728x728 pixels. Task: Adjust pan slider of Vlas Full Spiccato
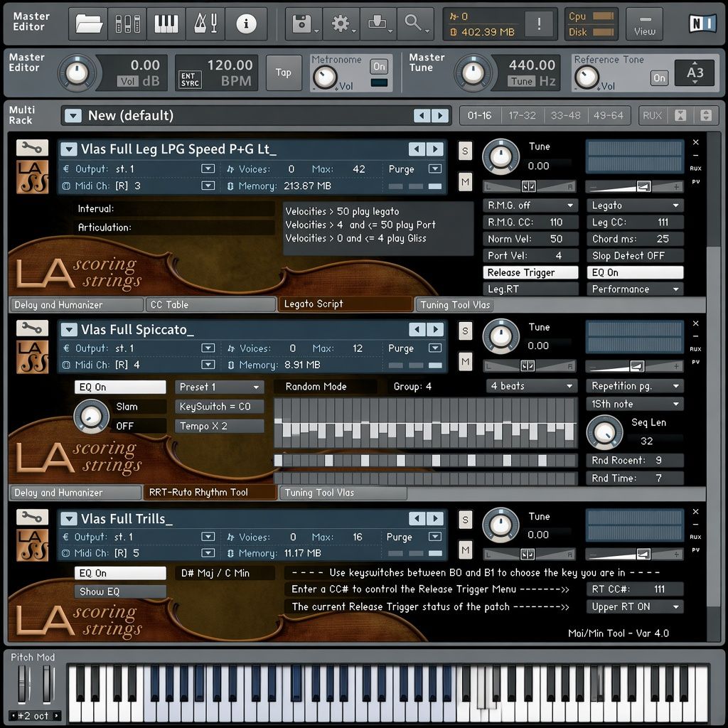point(529,366)
